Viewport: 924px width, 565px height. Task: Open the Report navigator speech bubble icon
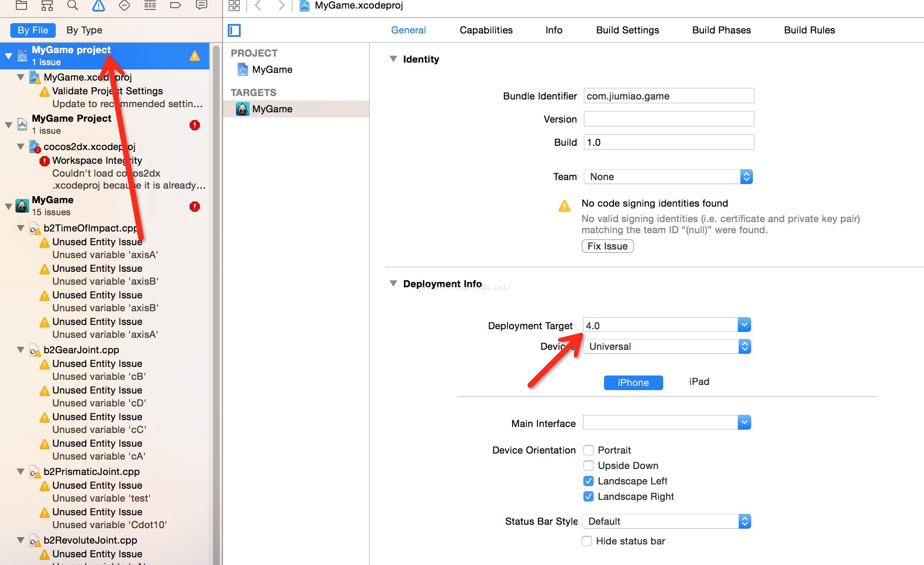[202, 6]
